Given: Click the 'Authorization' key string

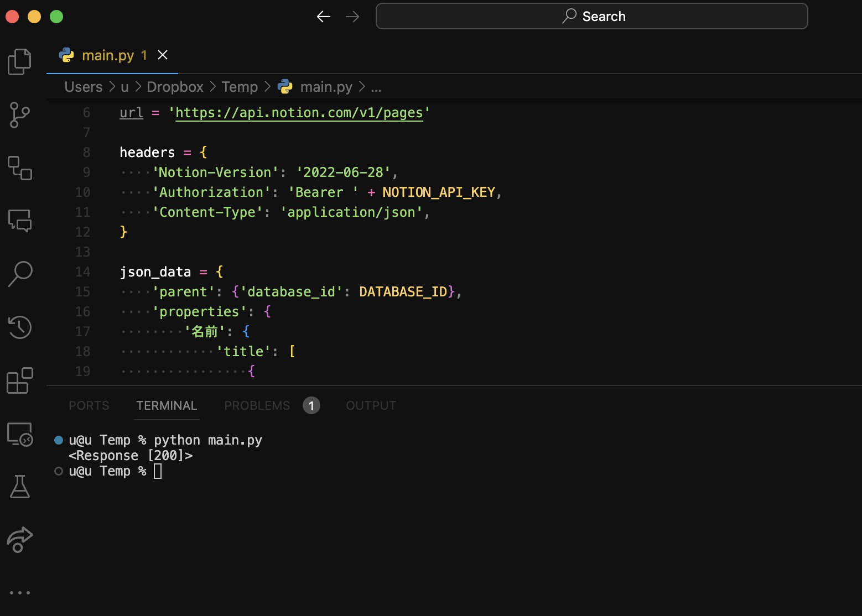Looking at the screenshot, I should coord(211,192).
